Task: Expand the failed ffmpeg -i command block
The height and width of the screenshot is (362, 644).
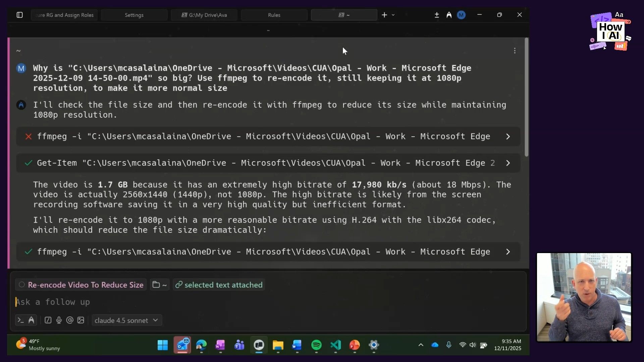Action: pyautogui.click(x=508, y=136)
